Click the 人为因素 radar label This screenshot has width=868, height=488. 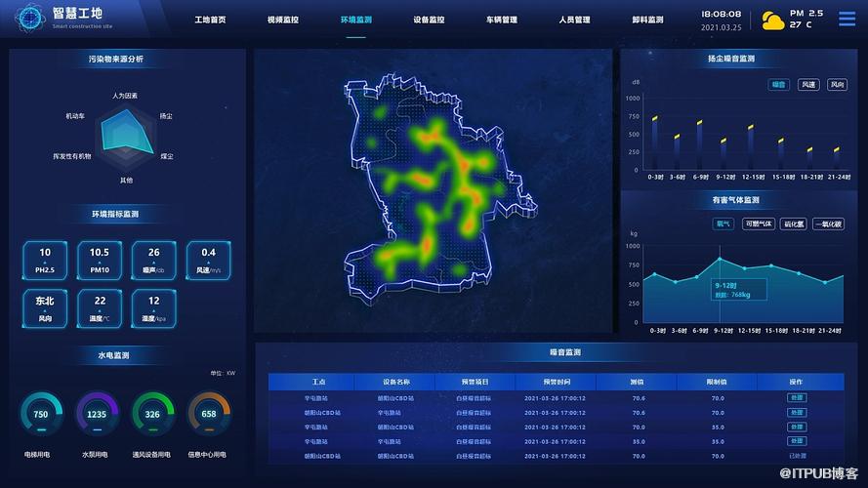click(125, 96)
